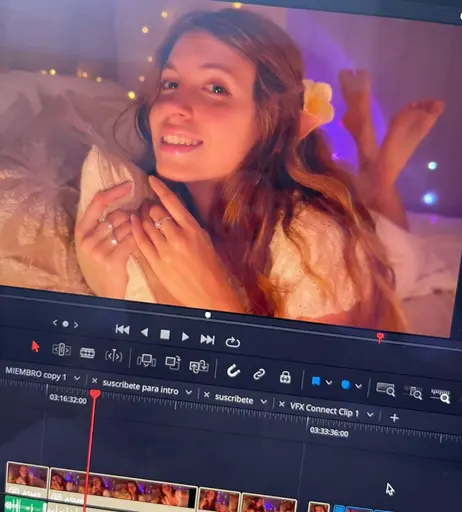
Task: Select the arrow Selection mode tool
Action: (x=35, y=346)
